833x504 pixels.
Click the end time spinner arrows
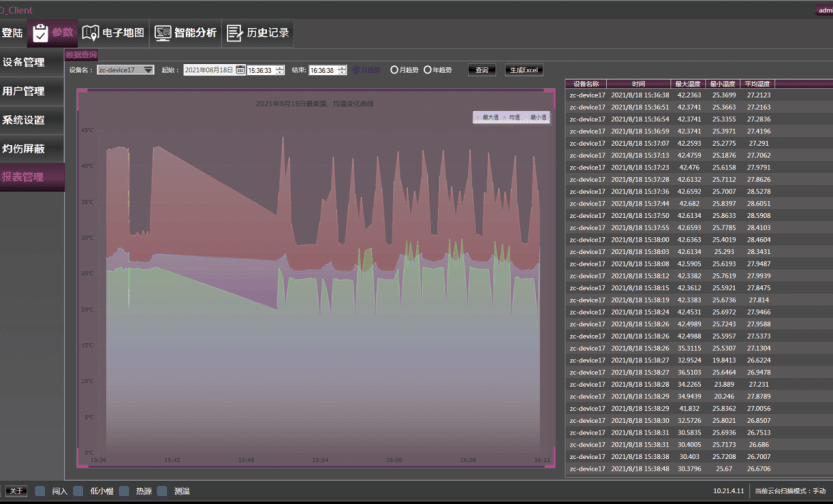coord(342,70)
